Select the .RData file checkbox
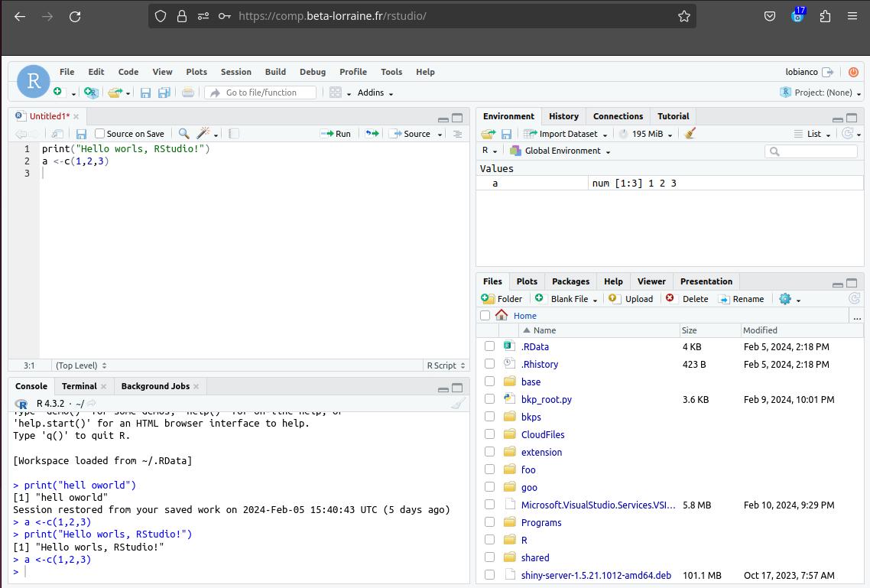Screen dimensions: 870x588 489,346
